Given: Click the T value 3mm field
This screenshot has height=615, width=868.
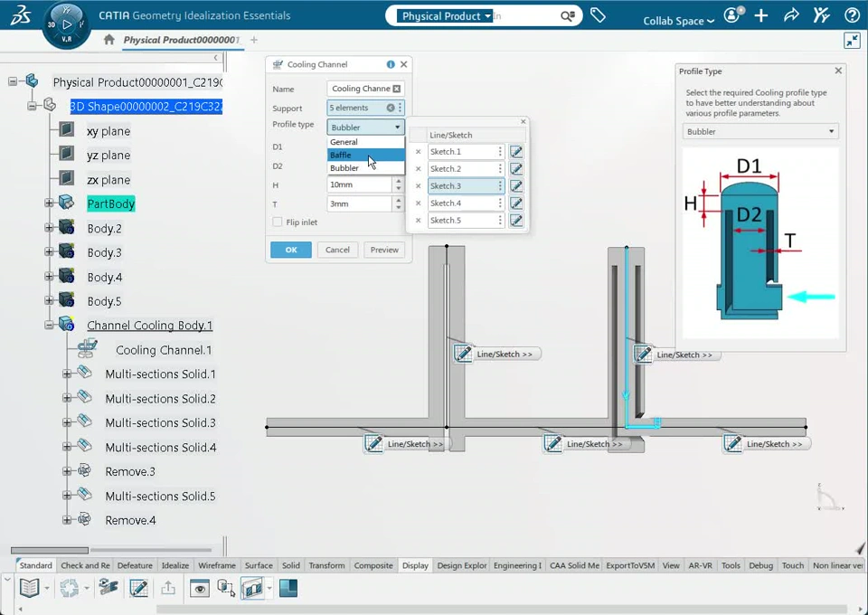Looking at the screenshot, I should click(359, 203).
